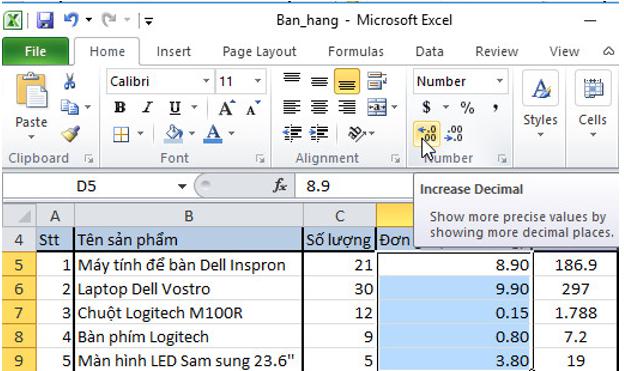Open the Name Box dropdown arrow

coord(182,186)
